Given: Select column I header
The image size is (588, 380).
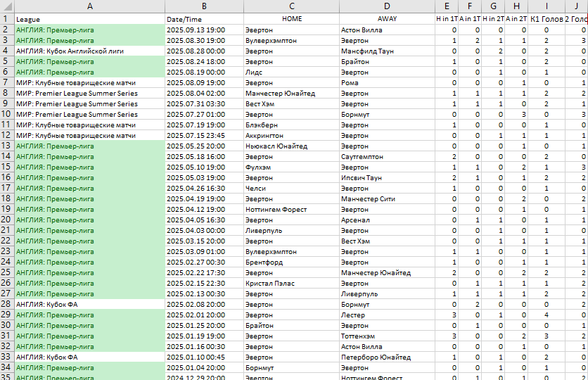Looking at the screenshot, I should point(547,6).
